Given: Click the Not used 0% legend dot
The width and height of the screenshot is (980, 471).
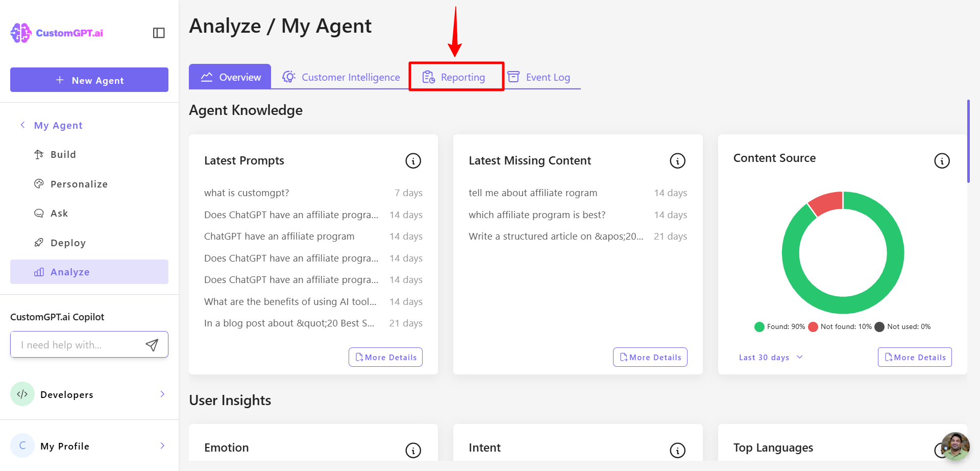Looking at the screenshot, I should (x=879, y=327).
